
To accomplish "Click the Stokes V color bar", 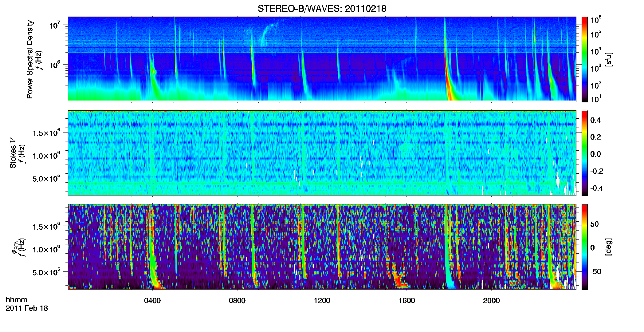I will click(x=585, y=153).
